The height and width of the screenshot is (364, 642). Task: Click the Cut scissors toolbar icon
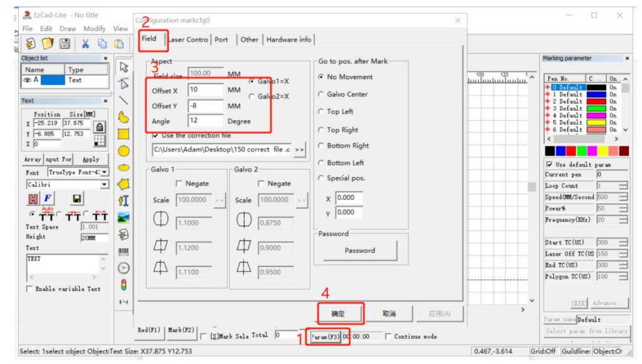[x=85, y=44]
